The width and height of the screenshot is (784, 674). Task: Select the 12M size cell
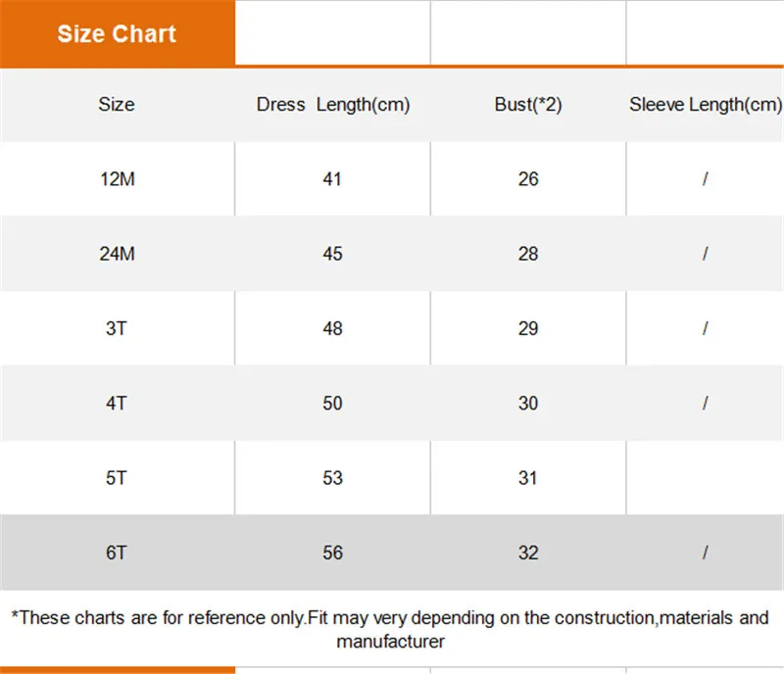118,179
